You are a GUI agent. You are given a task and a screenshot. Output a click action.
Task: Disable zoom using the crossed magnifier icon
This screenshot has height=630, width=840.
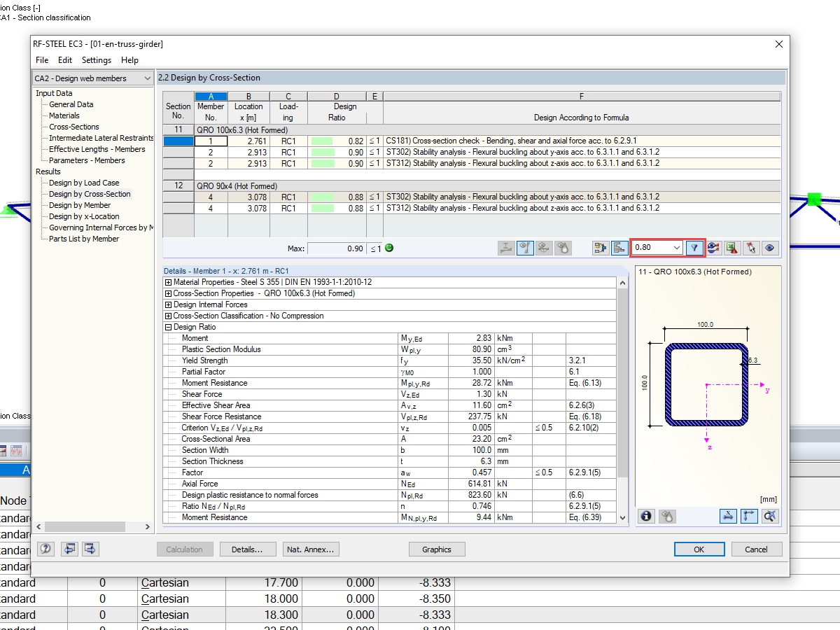point(769,517)
